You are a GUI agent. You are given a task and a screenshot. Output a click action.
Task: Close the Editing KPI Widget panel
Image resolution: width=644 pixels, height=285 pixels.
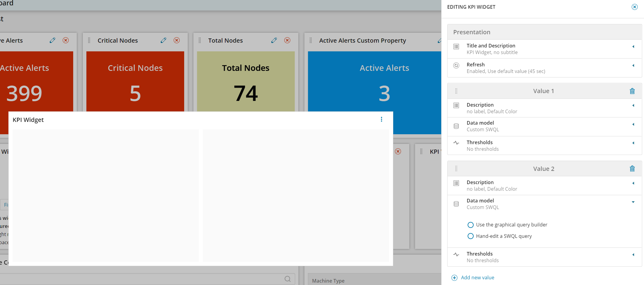point(634,7)
